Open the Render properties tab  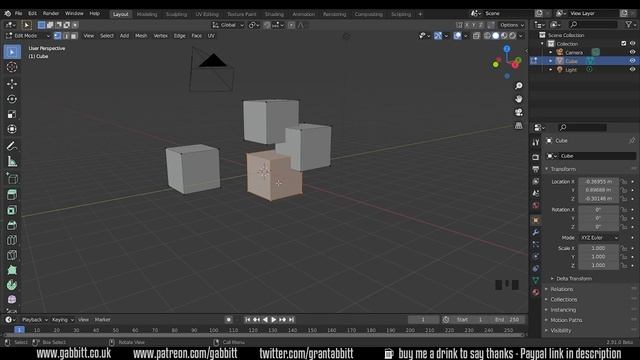point(536,157)
